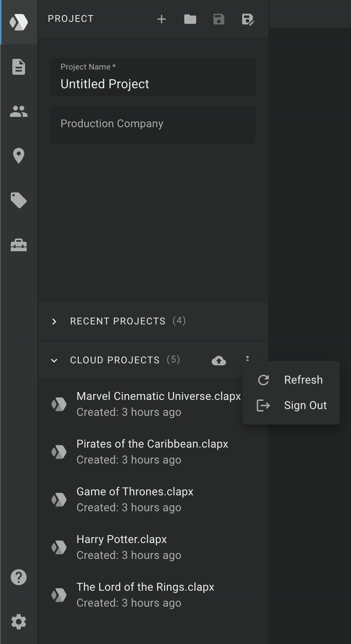Open the characters people sidebar icon
Screen dimensions: 351x644
point(19,111)
